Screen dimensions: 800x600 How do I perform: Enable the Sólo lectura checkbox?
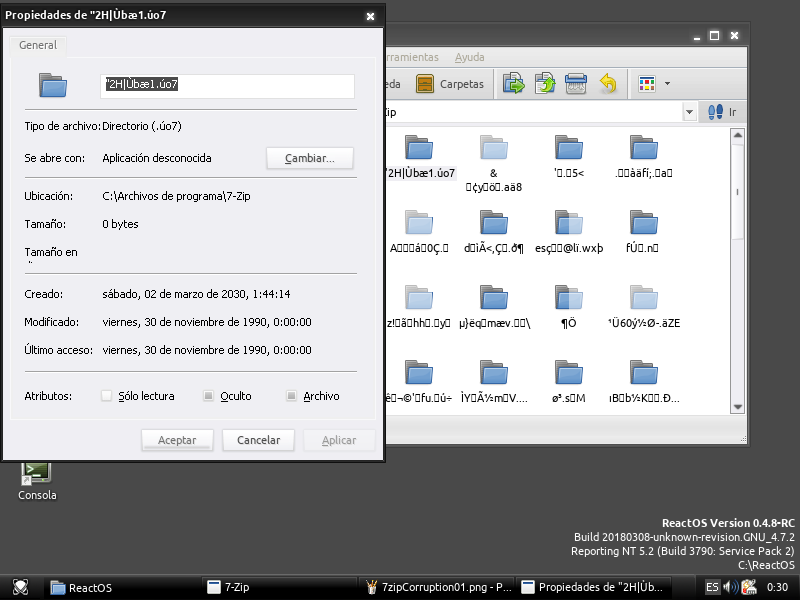click(107, 396)
